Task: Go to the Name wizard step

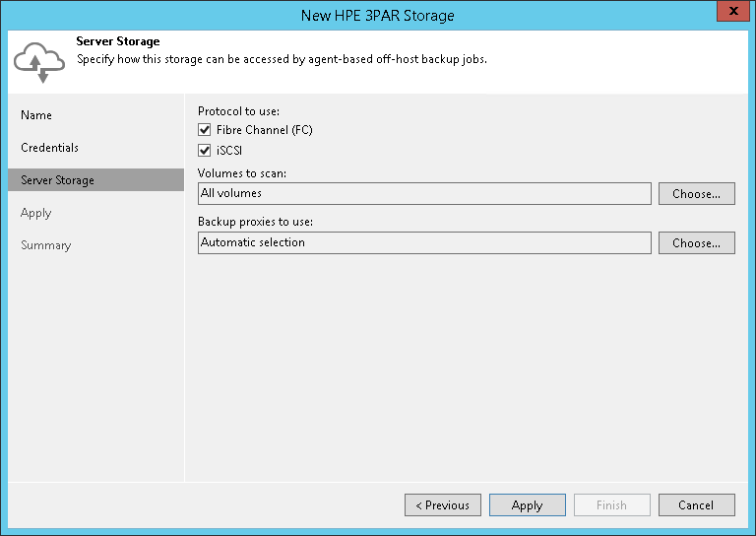Action: point(36,115)
